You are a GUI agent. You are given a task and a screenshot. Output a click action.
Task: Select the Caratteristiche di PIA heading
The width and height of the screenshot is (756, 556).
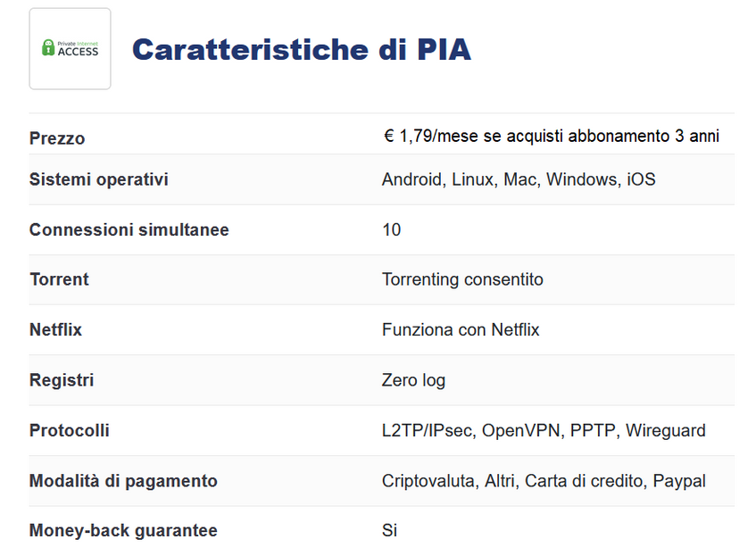point(302,49)
